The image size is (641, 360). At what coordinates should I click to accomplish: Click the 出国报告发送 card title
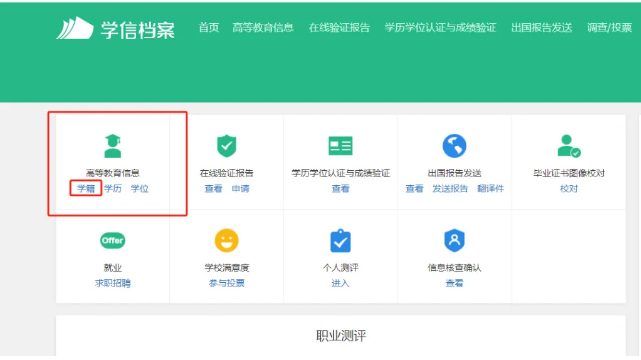click(x=454, y=173)
